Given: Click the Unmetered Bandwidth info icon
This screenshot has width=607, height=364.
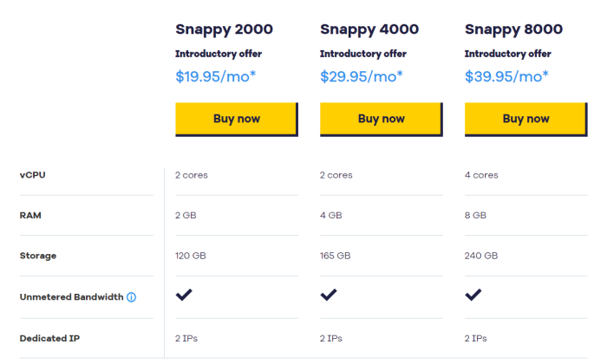Looking at the screenshot, I should [131, 297].
